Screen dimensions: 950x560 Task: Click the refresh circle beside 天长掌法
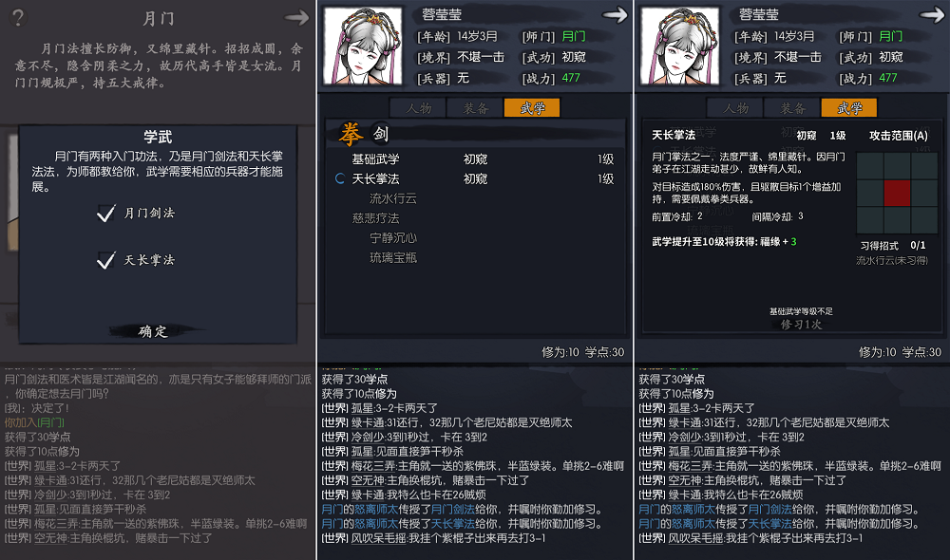coord(340,178)
